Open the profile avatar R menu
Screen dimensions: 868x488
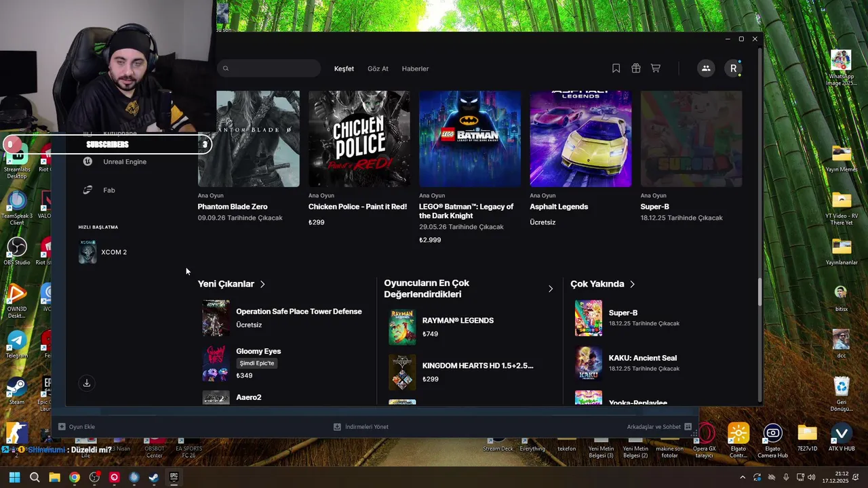point(733,68)
